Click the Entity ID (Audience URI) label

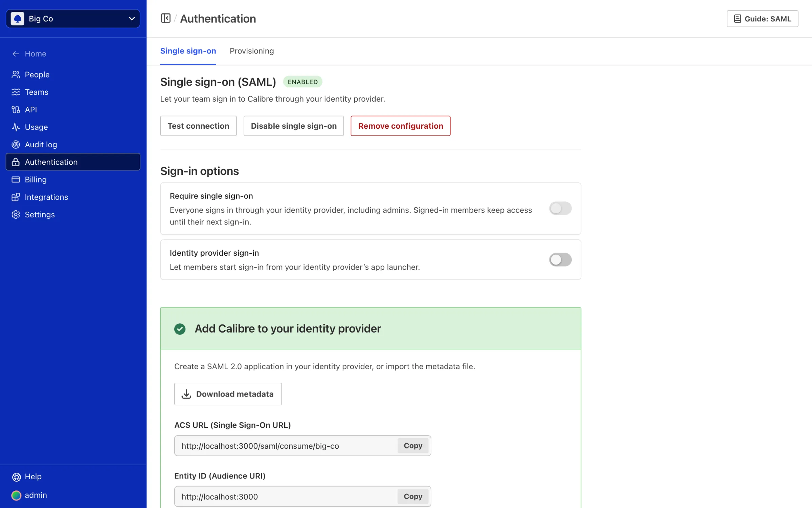click(220, 476)
